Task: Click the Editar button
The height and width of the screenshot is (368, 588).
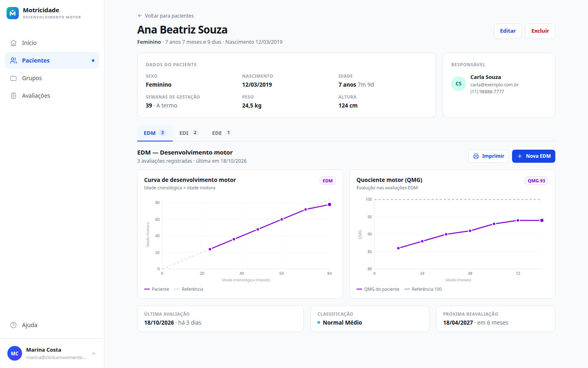Action: [x=508, y=31]
